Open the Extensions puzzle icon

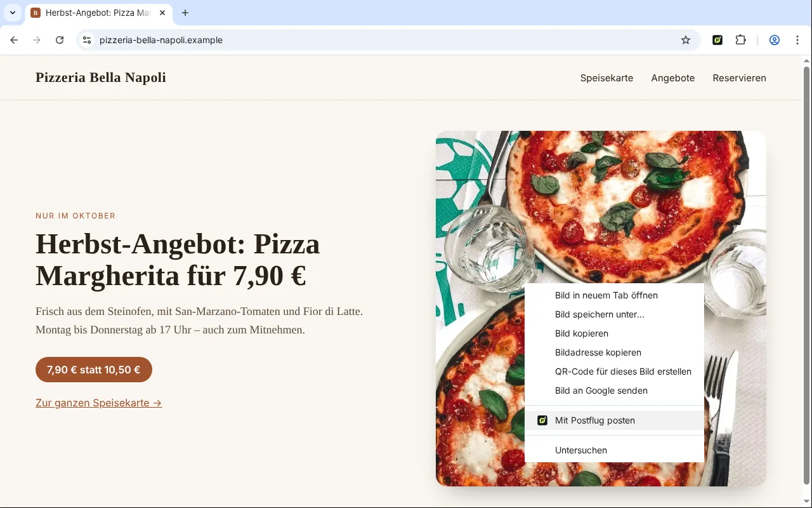(x=740, y=40)
